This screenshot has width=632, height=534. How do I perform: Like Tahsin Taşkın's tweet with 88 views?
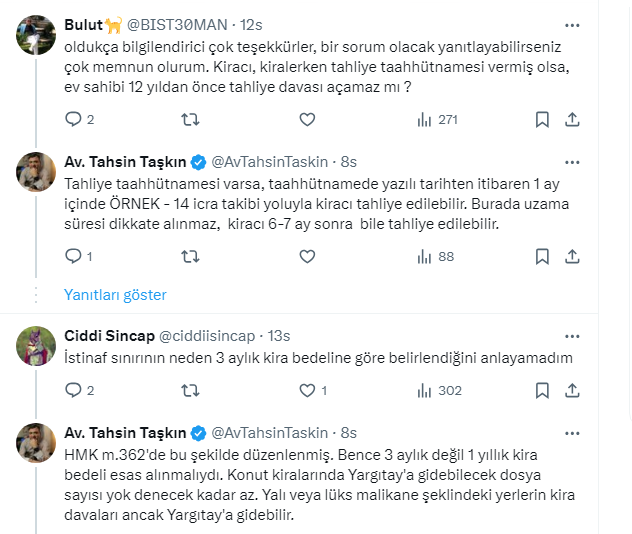point(307,256)
